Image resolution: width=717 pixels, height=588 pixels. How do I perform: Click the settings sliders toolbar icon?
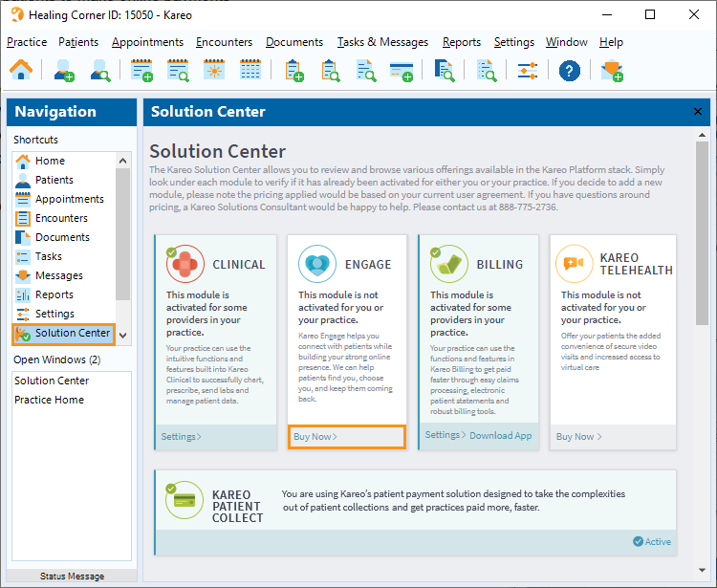[x=528, y=70]
